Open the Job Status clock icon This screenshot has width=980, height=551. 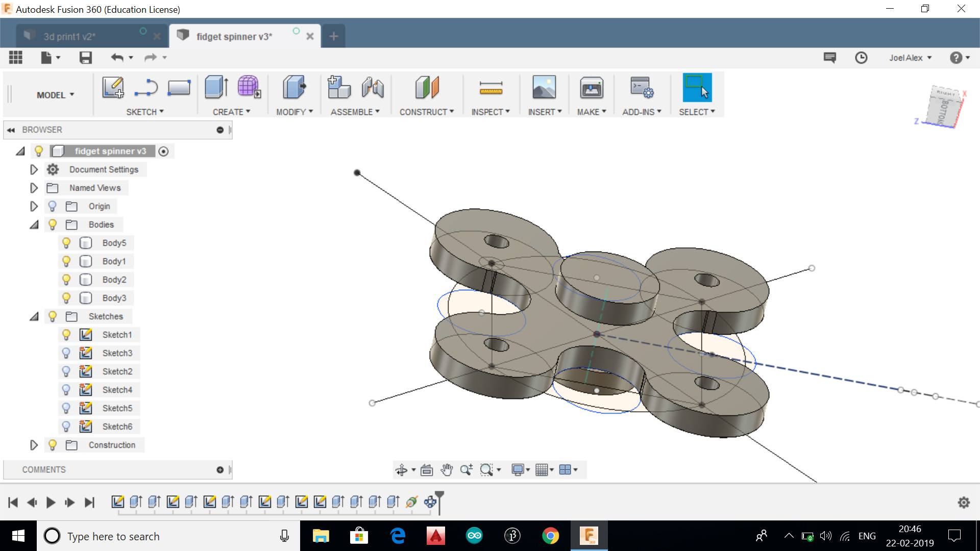coord(861,58)
